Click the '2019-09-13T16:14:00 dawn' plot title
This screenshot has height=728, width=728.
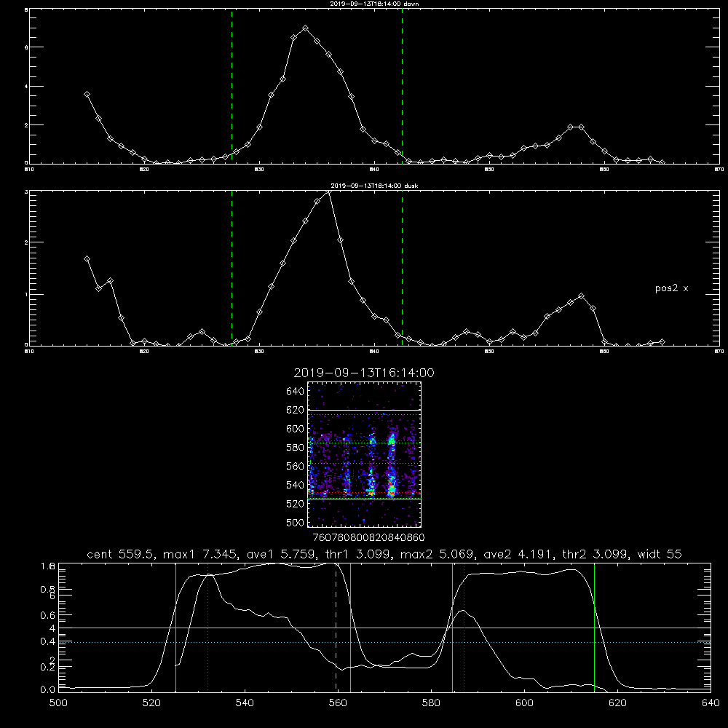(x=374, y=3)
